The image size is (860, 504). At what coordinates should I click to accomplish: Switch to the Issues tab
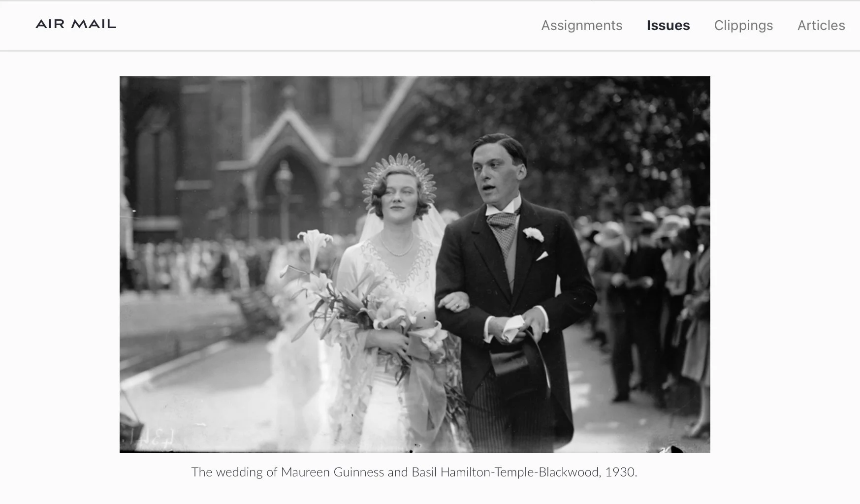pos(668,26)
